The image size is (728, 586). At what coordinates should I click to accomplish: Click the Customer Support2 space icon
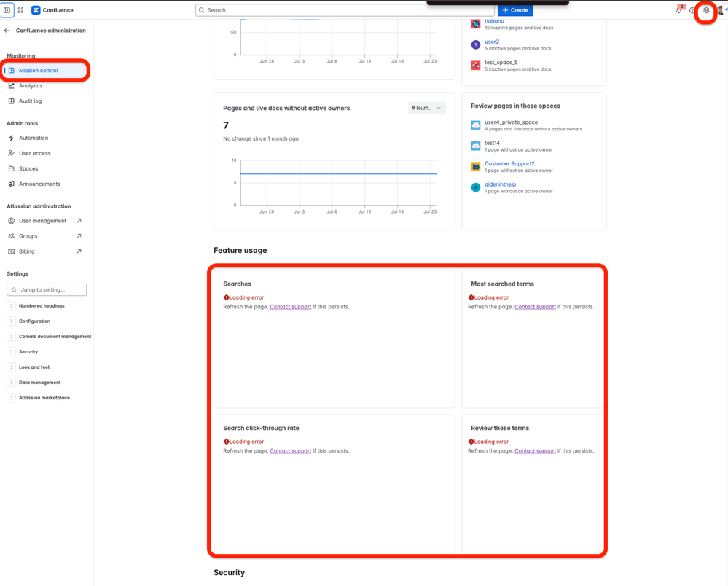pyautogui.click(x=476, y=167)
